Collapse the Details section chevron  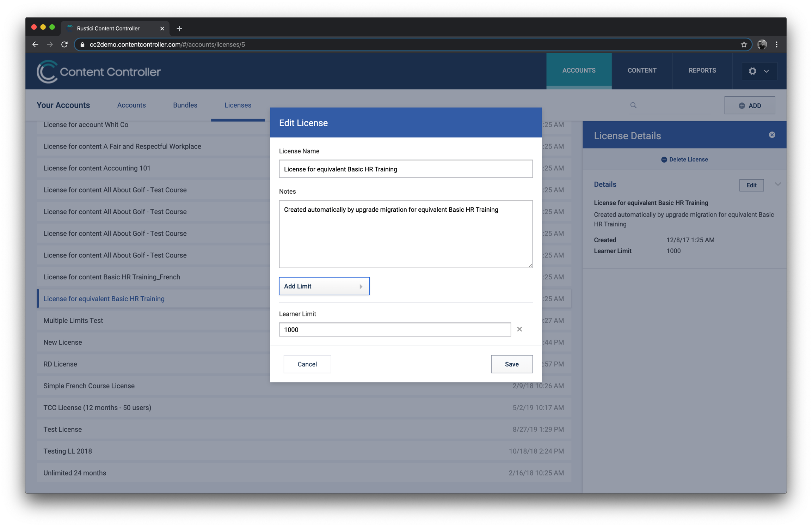(778, 184)
